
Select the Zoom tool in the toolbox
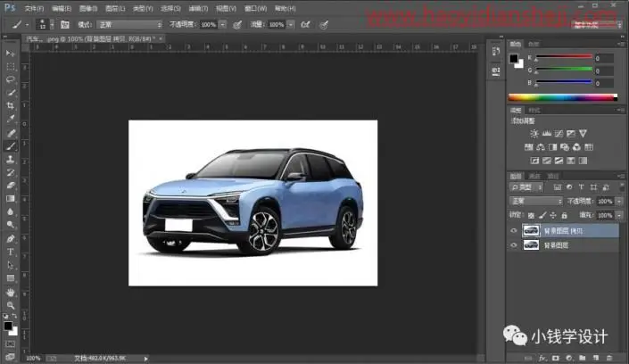[11, 305]
